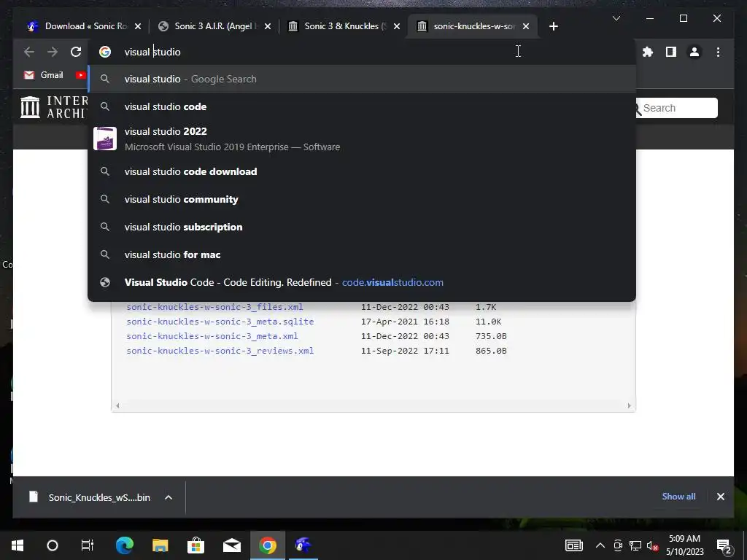Click the file listing's right scroll arrow
747x560 pixels.
(630, 405)
